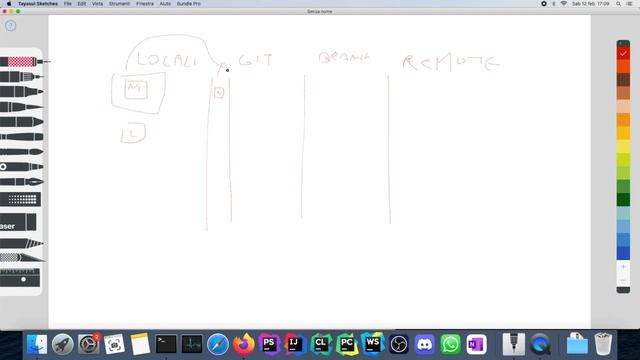Open the Strumenti menu
This screenshot has height=360, width=640.
119,4
